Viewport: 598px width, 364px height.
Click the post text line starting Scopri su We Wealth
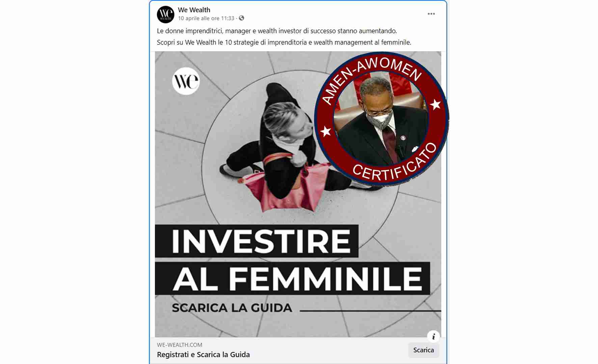pos(284,42)
